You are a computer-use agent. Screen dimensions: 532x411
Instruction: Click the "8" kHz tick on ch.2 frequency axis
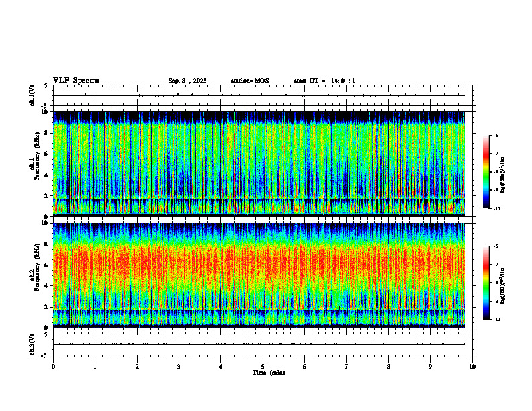click(46, 244)
